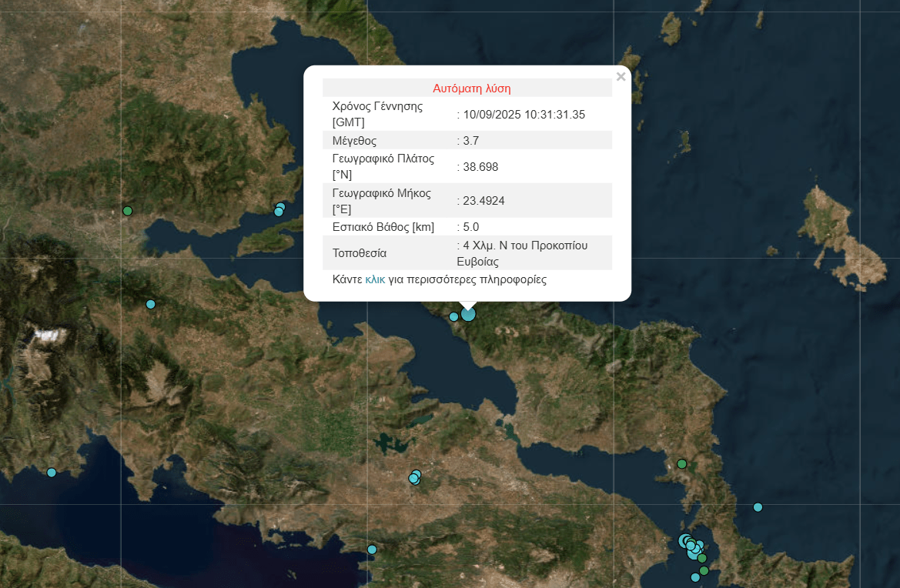Select the bottommost cyan marker in the southeast cluster

pyautogui.click(x=695, y=577)
